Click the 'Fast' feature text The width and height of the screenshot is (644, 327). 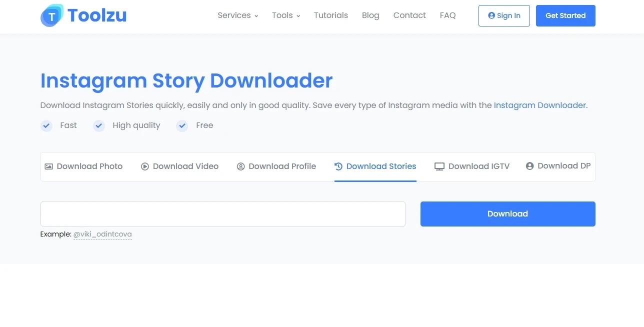(x=68, y=125)
